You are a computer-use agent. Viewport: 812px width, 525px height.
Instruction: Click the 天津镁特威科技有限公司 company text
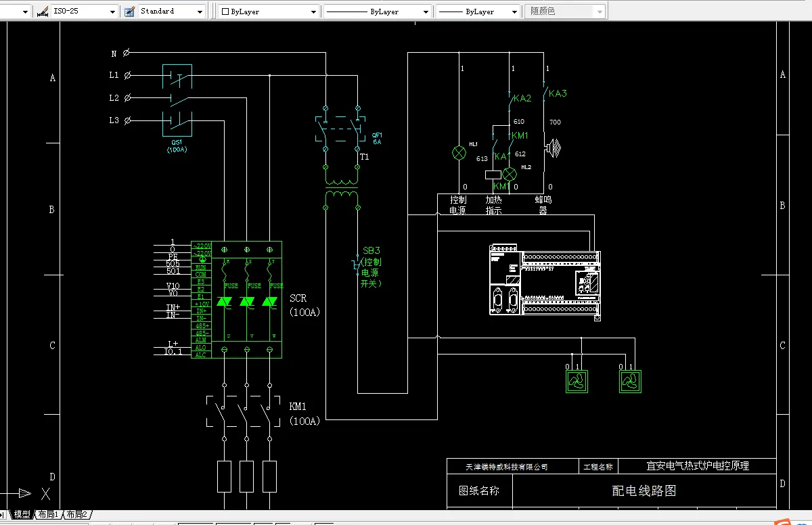(507, 467)
